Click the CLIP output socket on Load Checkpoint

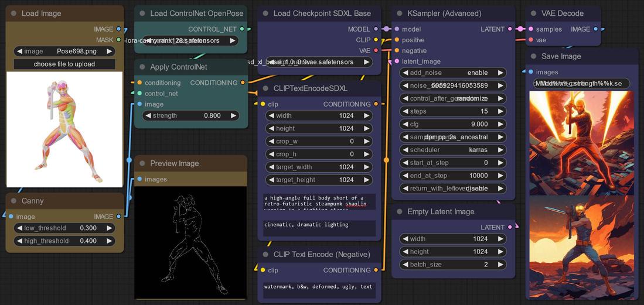point(376,40)
